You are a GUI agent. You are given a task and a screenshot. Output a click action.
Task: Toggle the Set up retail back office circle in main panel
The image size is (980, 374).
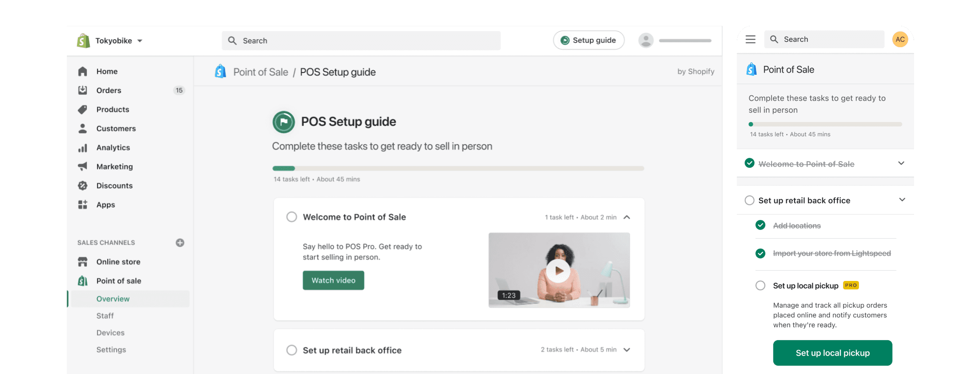click(292, 350)
